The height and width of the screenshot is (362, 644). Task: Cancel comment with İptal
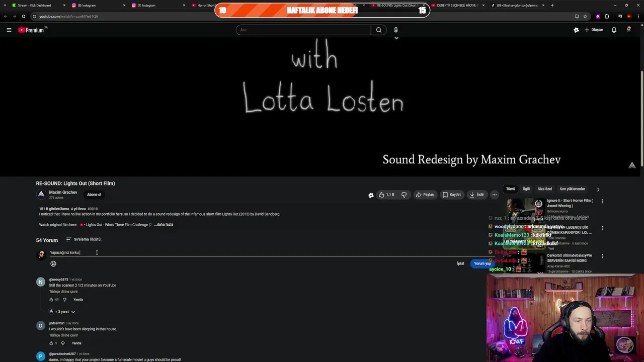coord(460,263)
